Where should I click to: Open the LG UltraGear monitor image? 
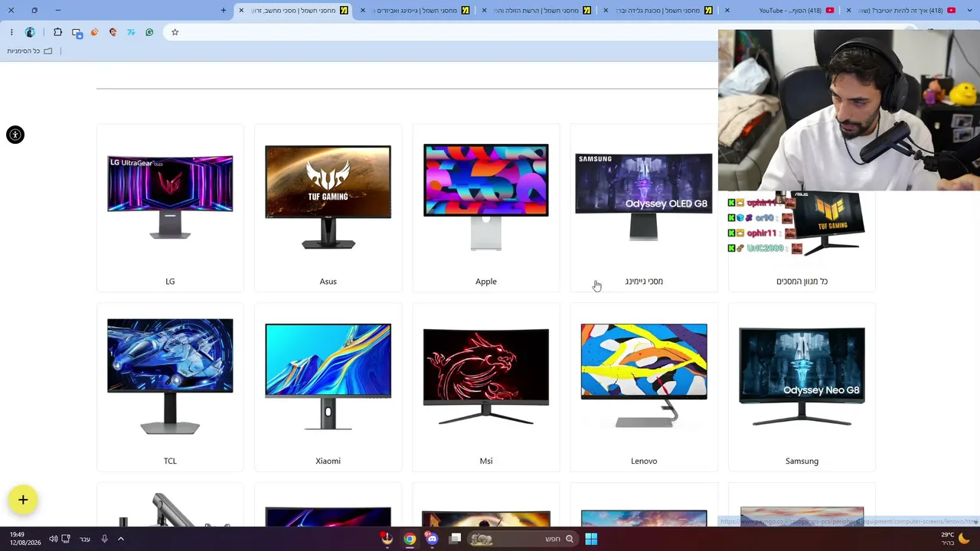170,197
